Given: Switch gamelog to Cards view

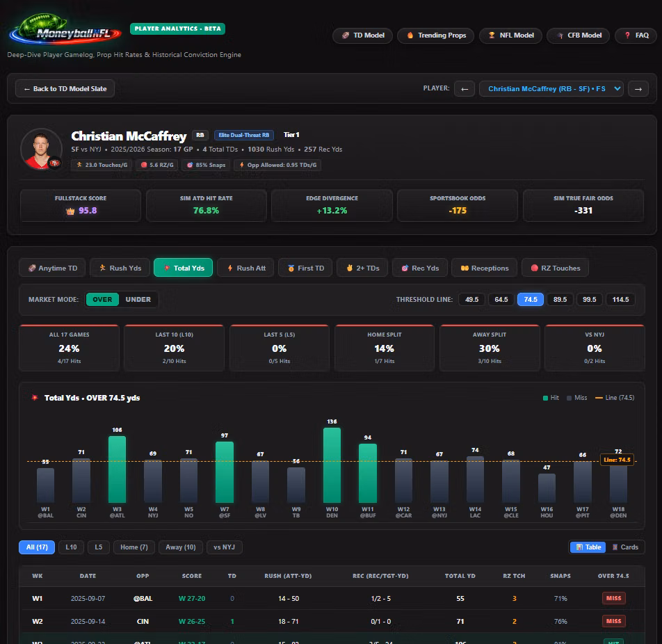Looking at the screenshot, I should coord(625,547).
